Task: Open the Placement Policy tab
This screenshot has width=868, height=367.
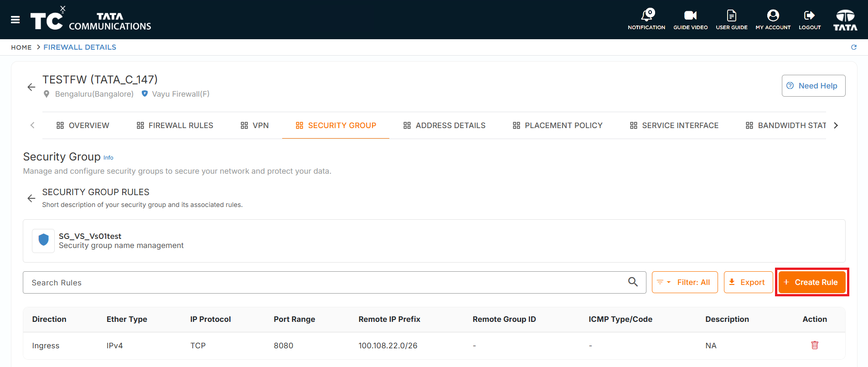Action: tap(558, 125)
